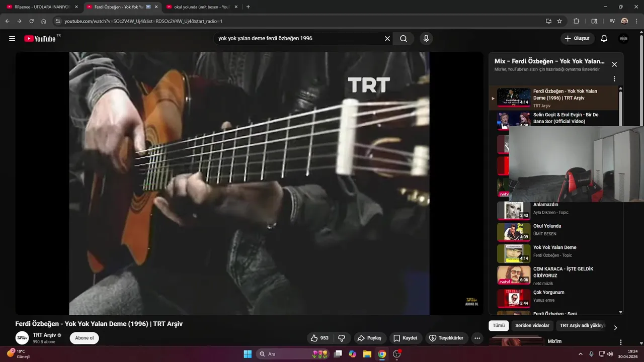This screenshot has height=362, width=644.
Task: Open the browser home page
Action: (x=44, y=21)
